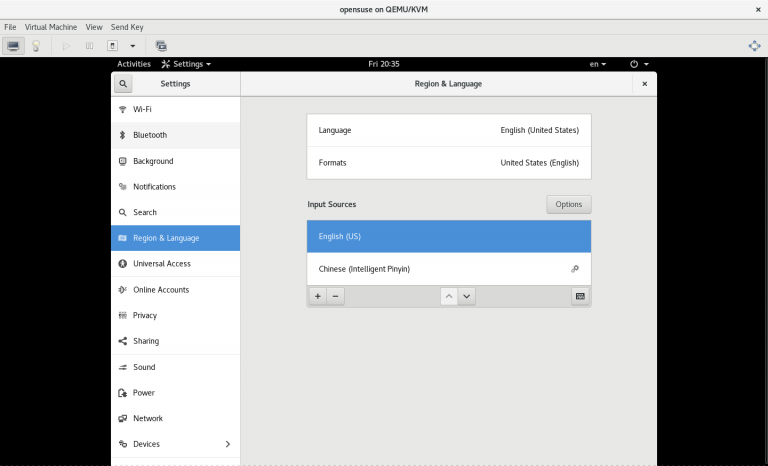Open the shutdown options dropdown arrow
768x466 pixels.
(x=132, y=46)
